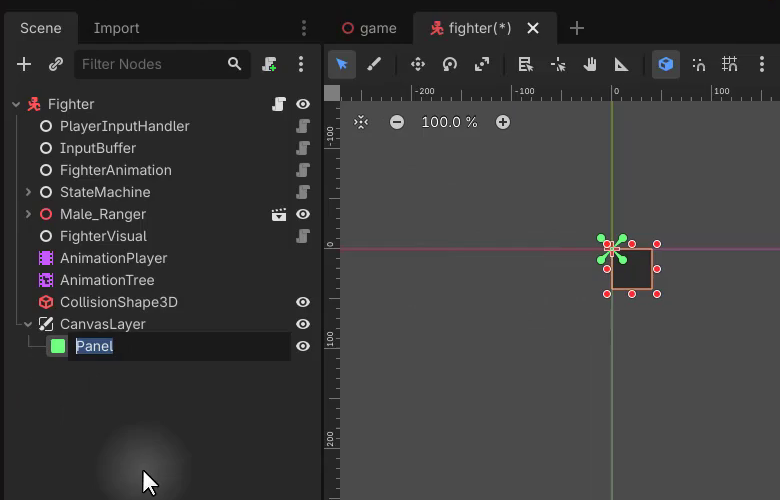Select the CollisionShape3D node
The width and height of the screenshot is (780, 500).
[x=118, y=302]
